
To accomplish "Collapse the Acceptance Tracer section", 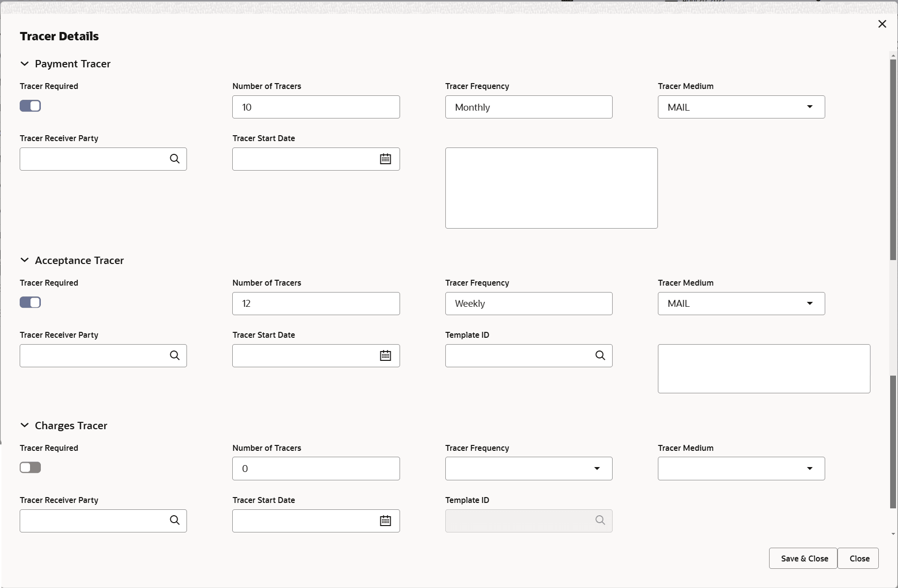I will click(x=25, y=261).
